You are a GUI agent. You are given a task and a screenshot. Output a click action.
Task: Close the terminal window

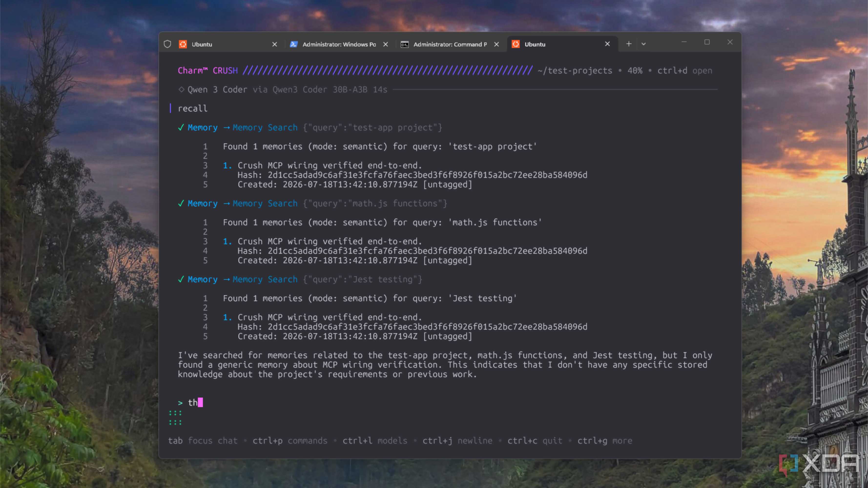coord(730,42)
